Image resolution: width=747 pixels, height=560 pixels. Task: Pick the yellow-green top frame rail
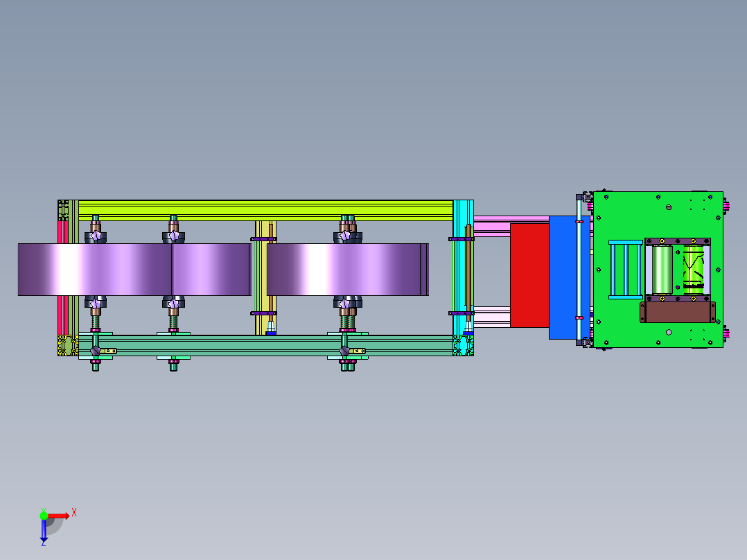tap(265, 210)
